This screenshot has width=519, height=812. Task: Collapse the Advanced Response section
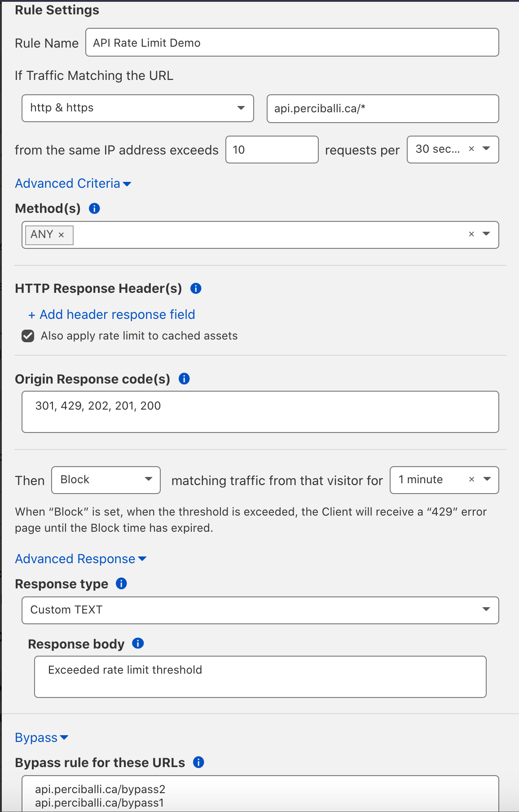(x=80, y=559)
